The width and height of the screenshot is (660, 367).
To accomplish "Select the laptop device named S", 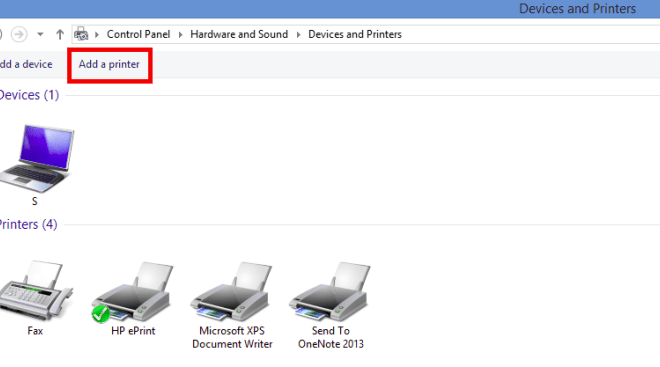I will point(37,158).
